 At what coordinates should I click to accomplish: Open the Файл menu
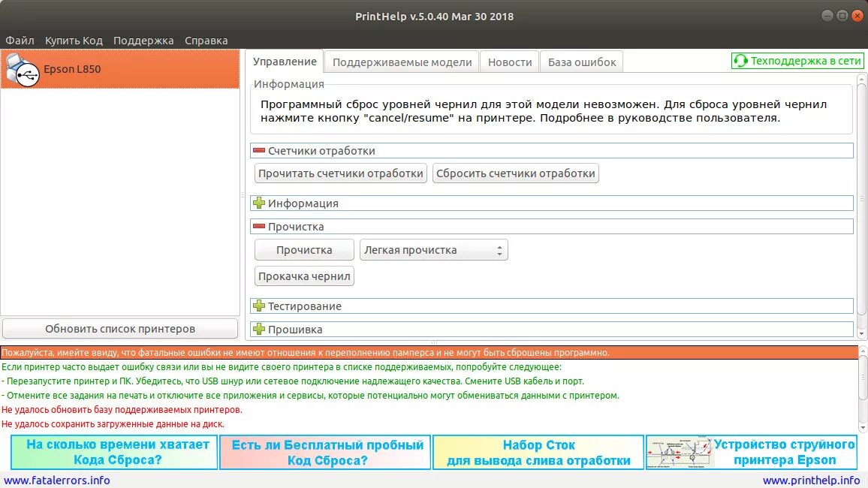(x=20, y=41)
